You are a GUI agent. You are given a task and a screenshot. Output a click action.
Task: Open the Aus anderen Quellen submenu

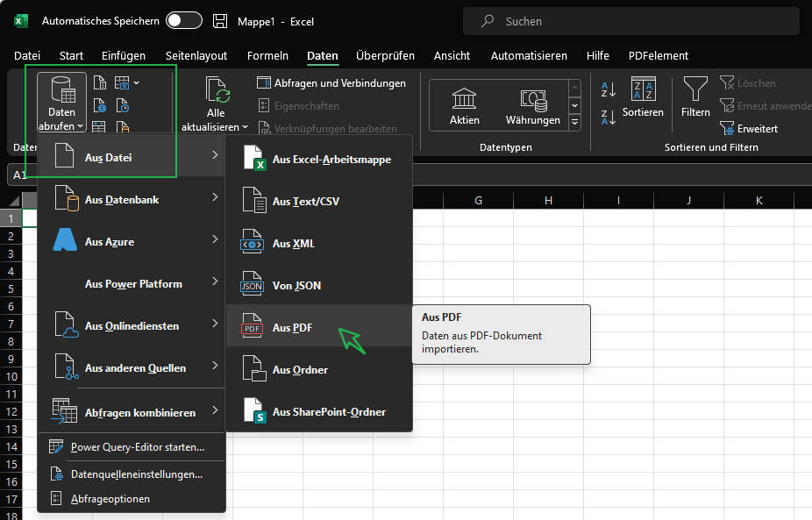[132, 367]
